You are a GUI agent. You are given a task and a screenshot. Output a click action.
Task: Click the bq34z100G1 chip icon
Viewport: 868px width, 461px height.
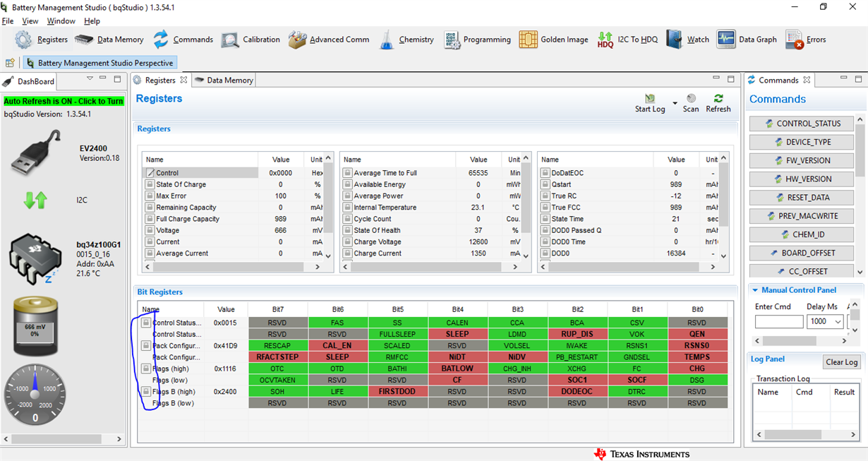35,259
